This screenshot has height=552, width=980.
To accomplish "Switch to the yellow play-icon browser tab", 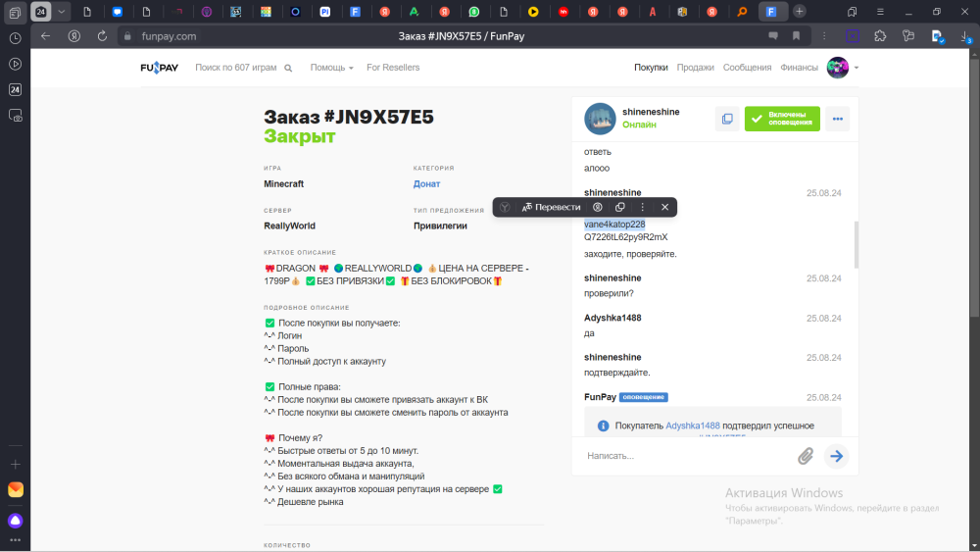I will [533, 12].
